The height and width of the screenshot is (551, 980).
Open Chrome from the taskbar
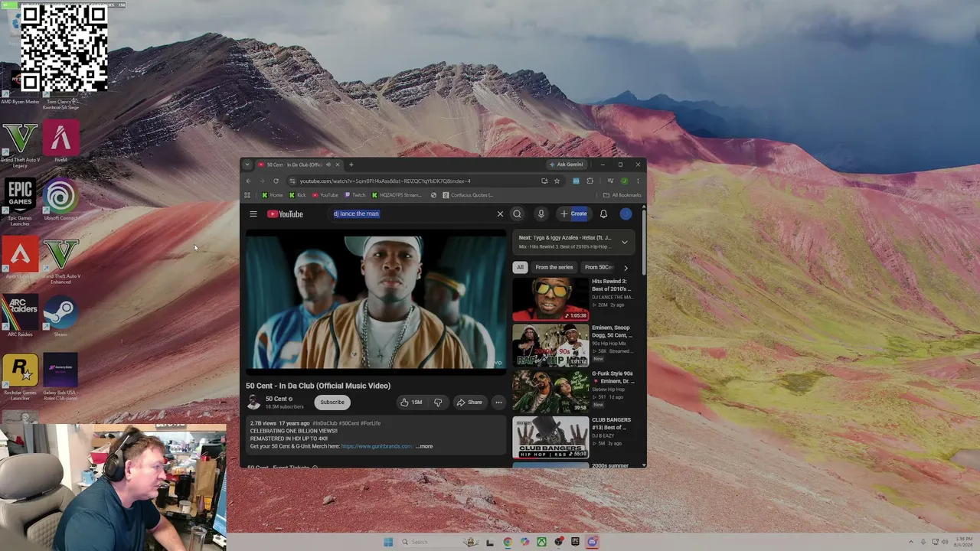point(508,542)
